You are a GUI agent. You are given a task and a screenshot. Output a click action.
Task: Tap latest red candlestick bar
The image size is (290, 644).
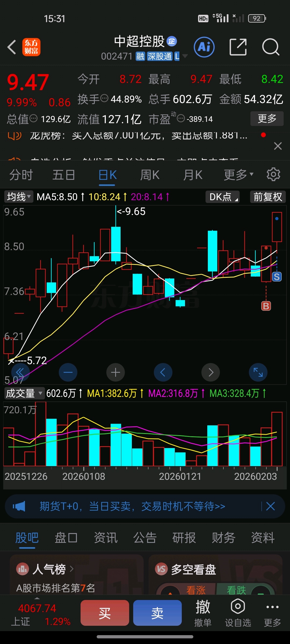click(277, 227)
